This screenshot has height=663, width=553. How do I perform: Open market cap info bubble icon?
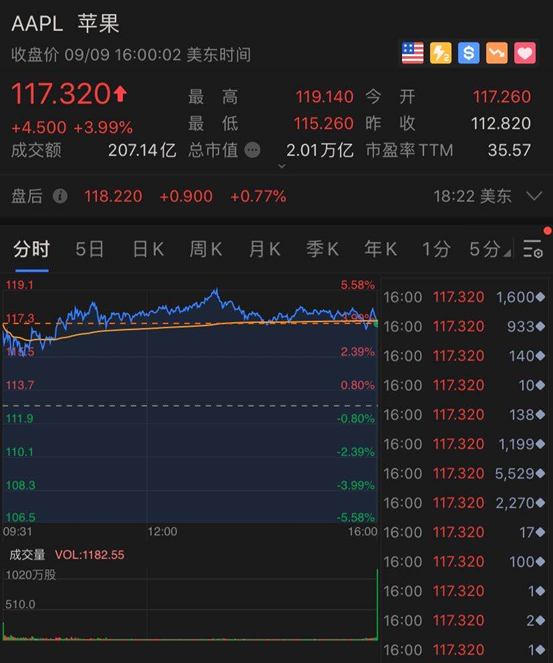point(252,150)
